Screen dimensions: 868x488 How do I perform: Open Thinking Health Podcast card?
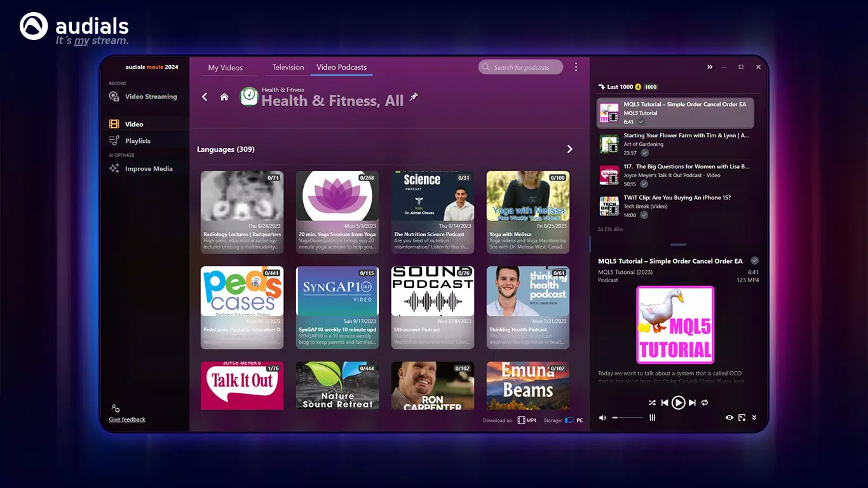pos(528,308)
